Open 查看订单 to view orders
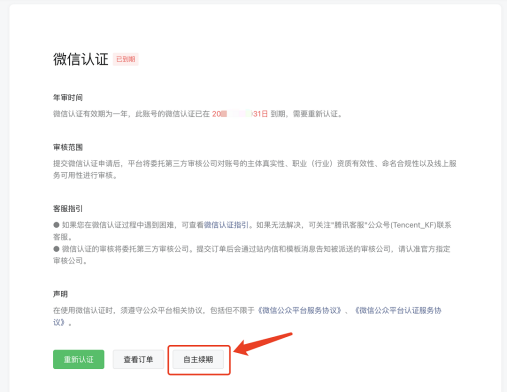 click(138, 359)
